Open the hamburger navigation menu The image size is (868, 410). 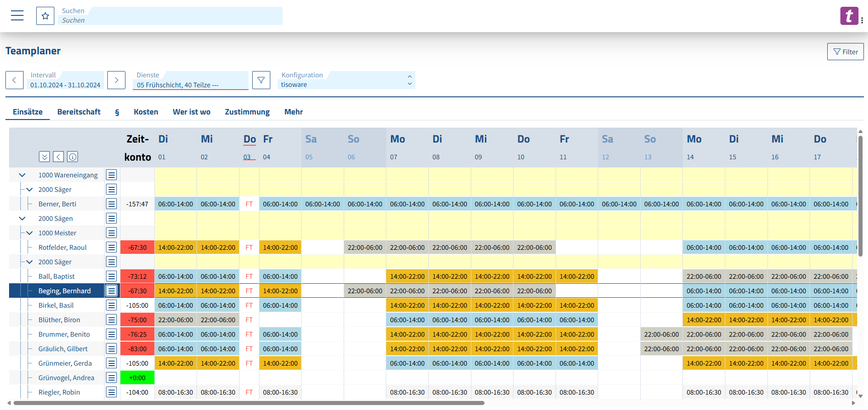[17, 15]
